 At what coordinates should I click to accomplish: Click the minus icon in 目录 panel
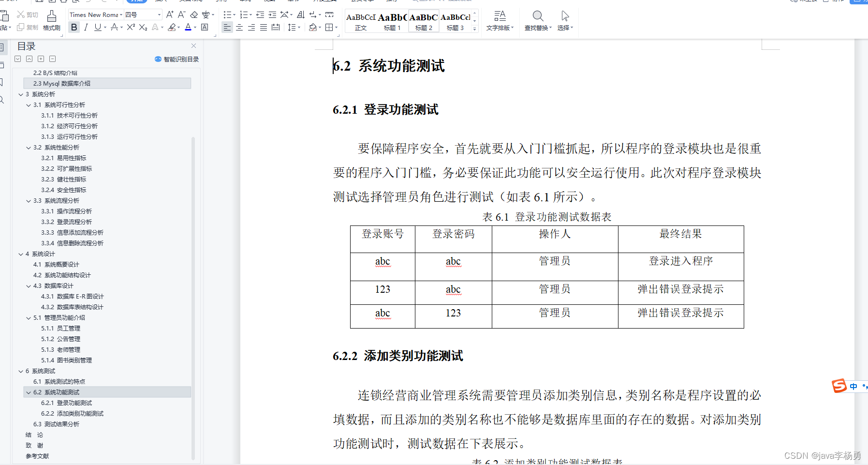coord(53,59)
